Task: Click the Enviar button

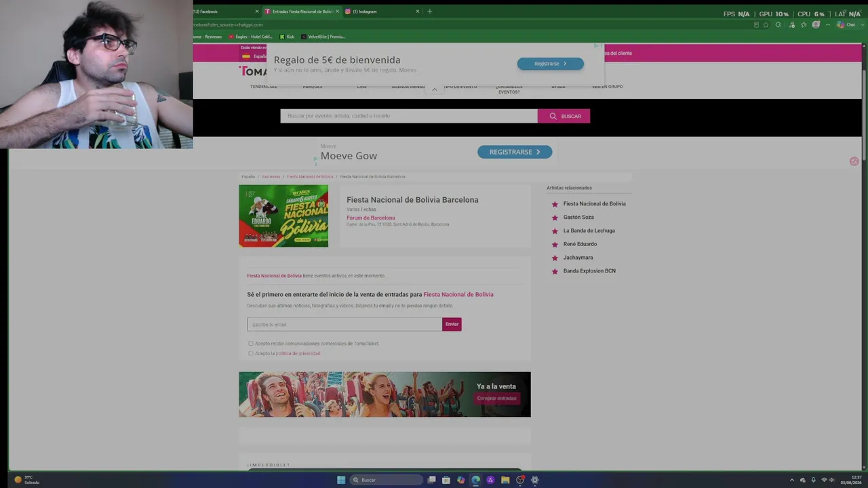Action: [452, 324]
